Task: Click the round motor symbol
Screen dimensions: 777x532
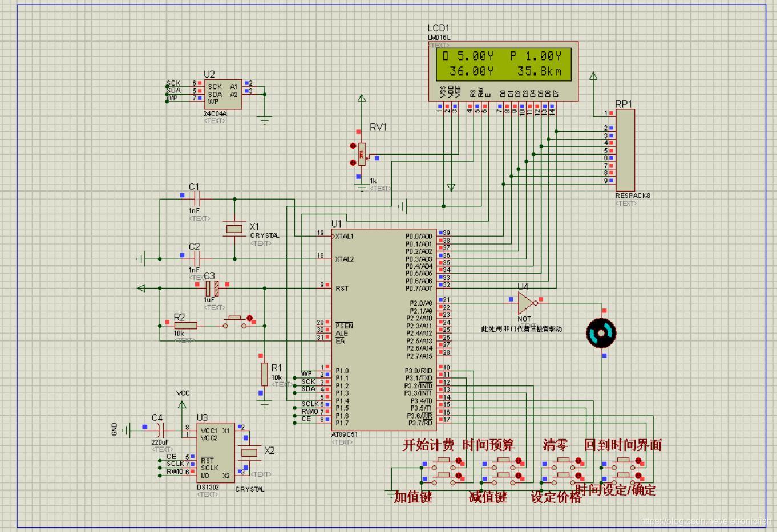Action: (x=601, y=333)
